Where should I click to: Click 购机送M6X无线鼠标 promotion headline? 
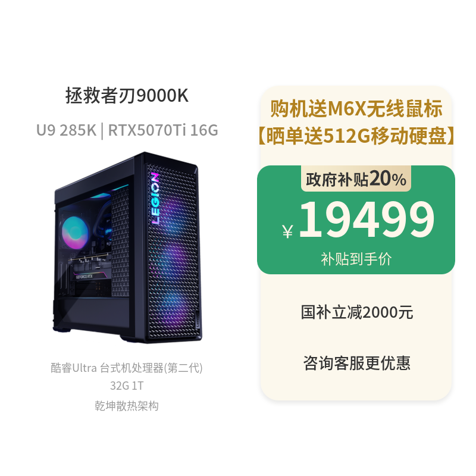pyautogui.click(x=356, y=109)
